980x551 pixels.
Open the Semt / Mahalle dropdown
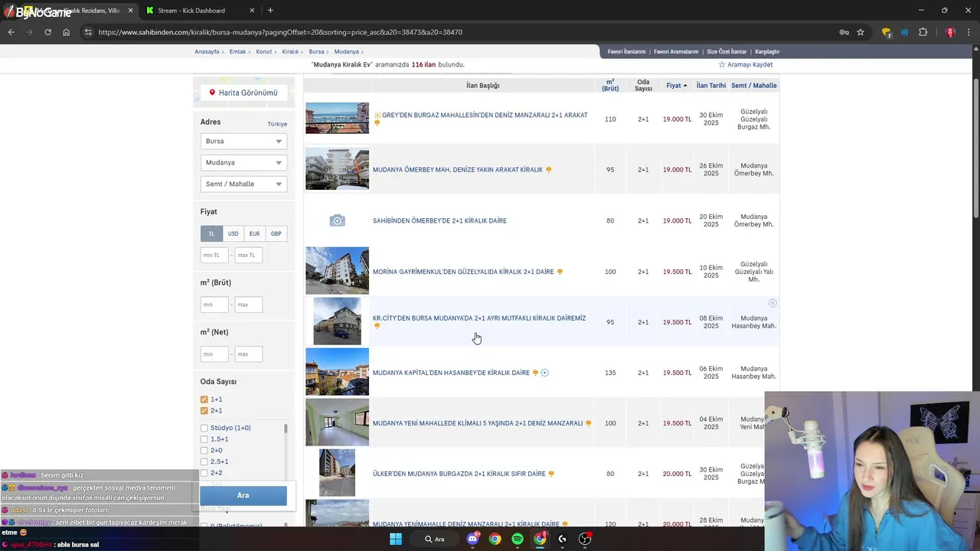pyautogui.click(x=243, y=184)
